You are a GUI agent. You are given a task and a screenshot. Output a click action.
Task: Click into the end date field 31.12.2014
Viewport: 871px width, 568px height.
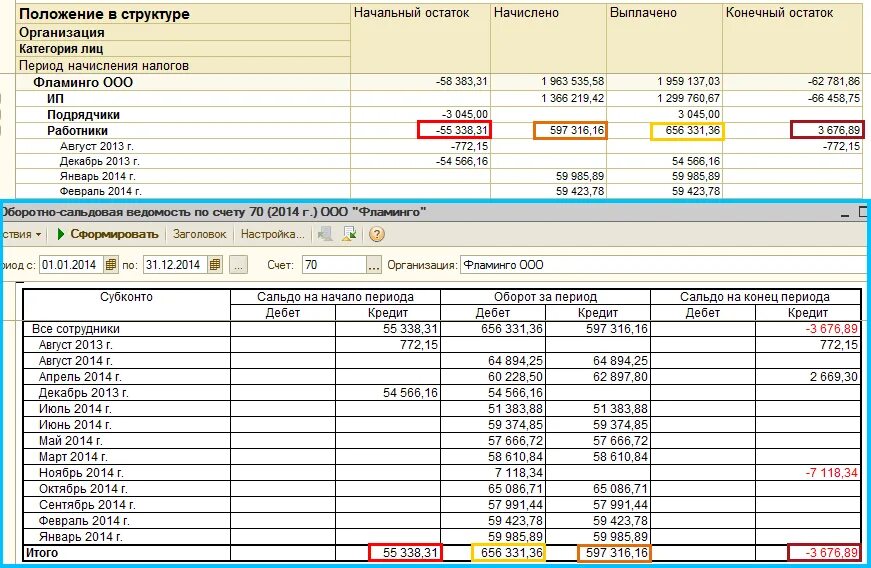coord(176,265)
